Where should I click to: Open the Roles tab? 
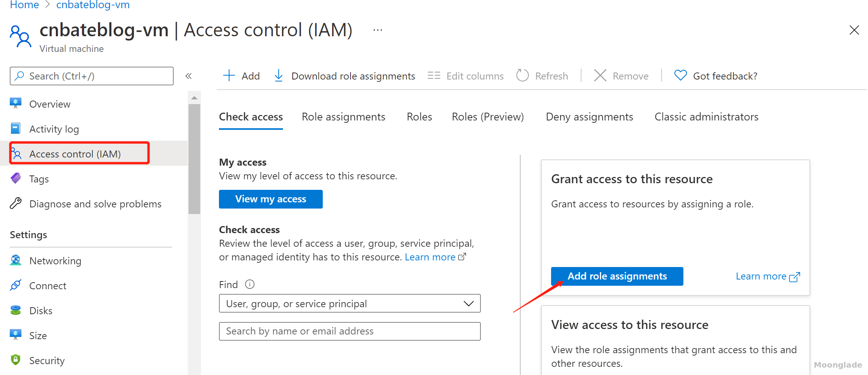[x=419, y=117]
